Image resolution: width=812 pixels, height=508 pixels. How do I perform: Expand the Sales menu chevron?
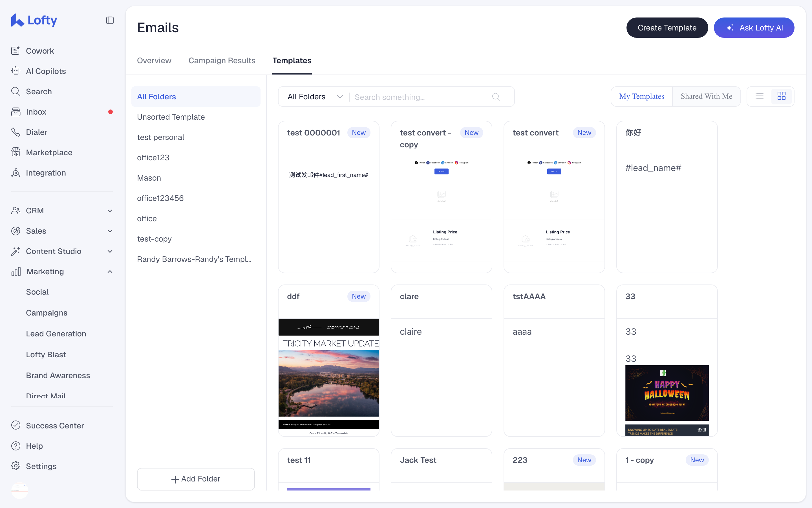click(x=110, y=231)
